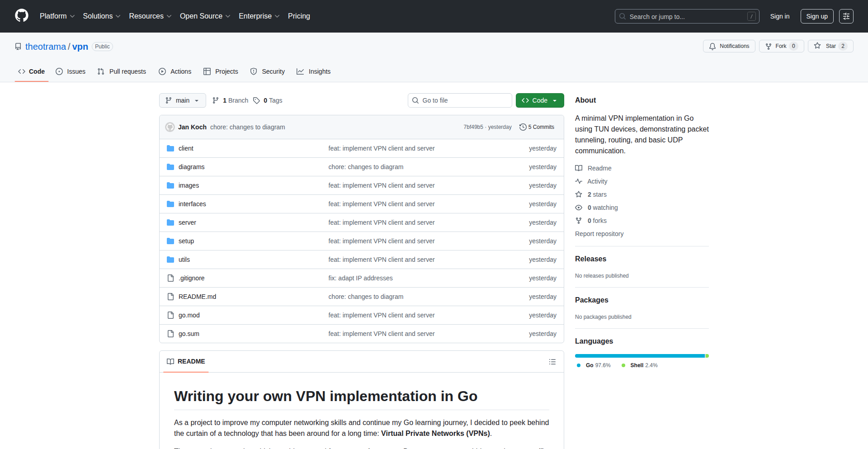Open the README outline icon

[552, 362]
